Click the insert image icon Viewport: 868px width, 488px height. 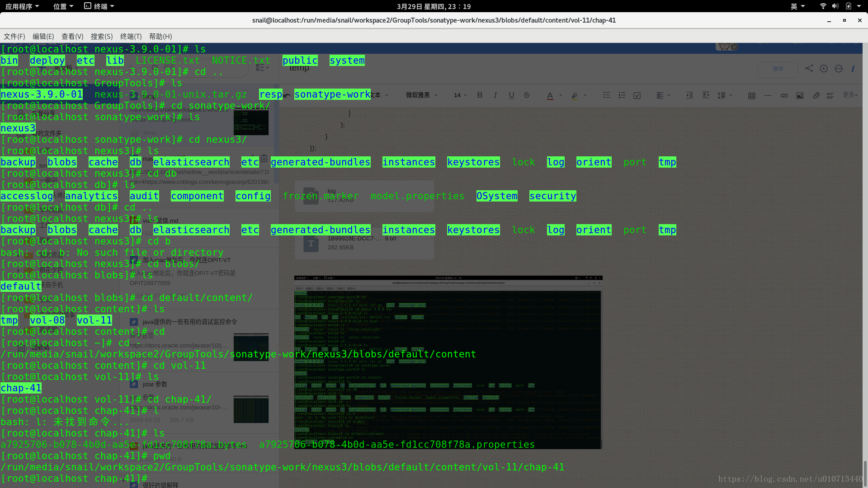tap(800, 95)
